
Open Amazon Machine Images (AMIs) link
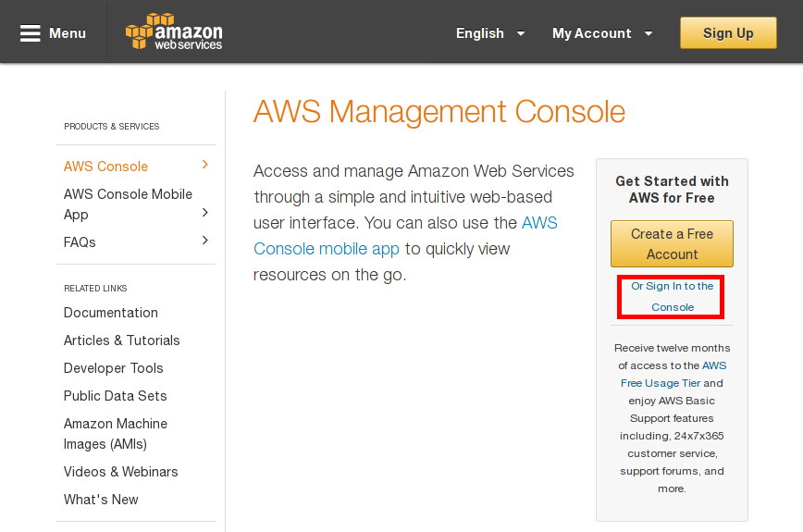click(x=116, y=434)
